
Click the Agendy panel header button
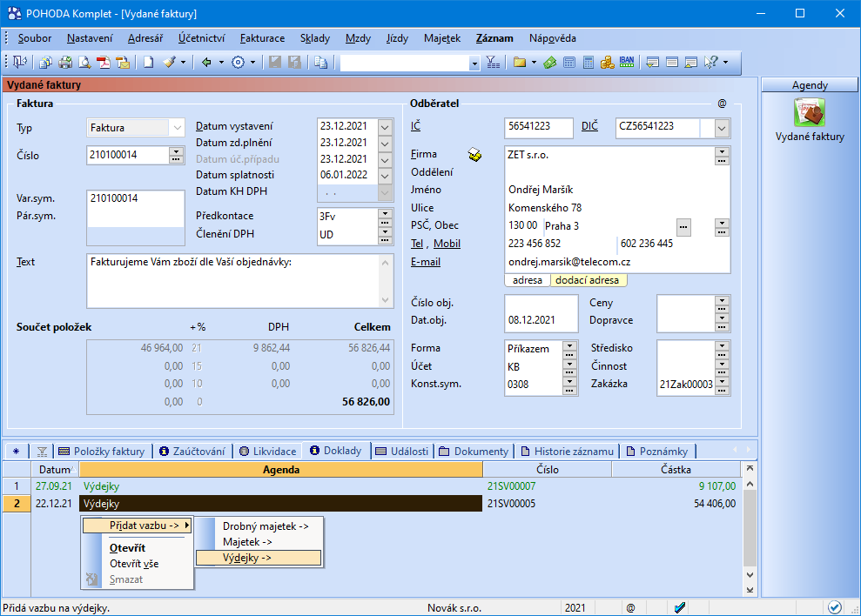(x=810, y=85)
